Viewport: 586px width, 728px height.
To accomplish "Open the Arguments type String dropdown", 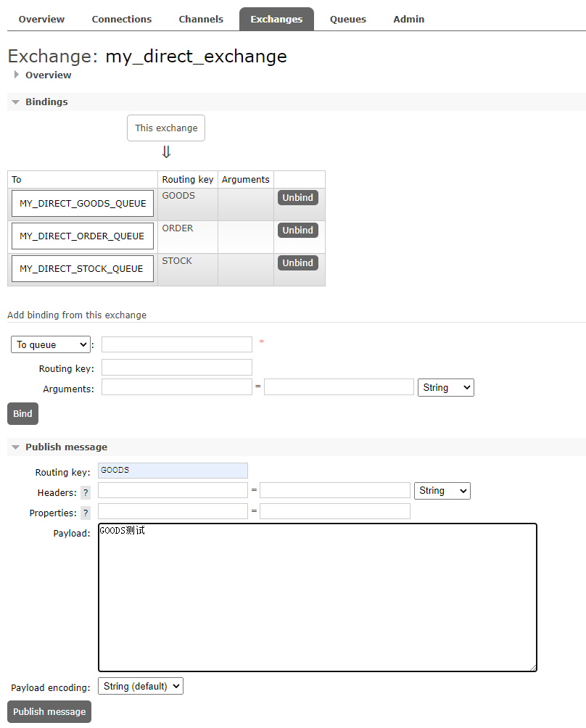I will [445, 387].
